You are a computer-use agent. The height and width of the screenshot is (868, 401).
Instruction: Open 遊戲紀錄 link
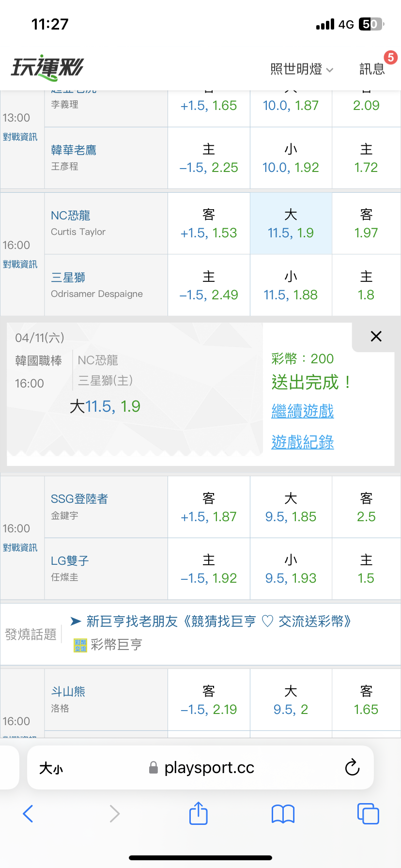coord(303,442)
